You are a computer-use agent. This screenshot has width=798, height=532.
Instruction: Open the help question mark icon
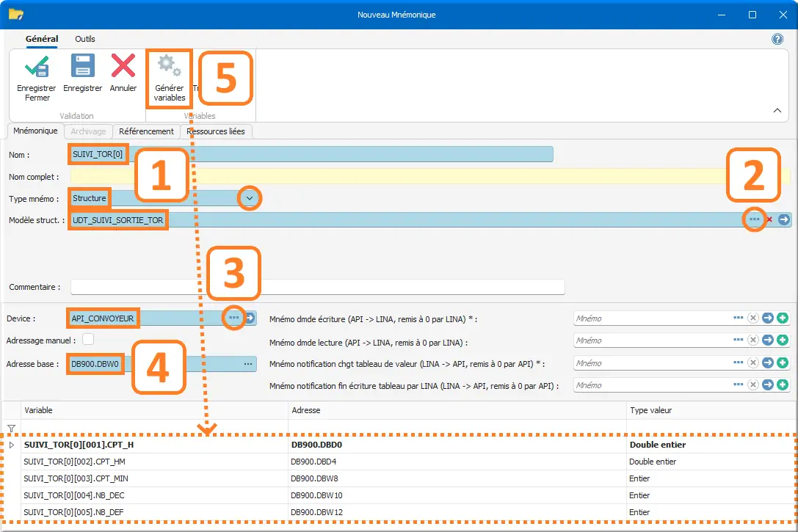click(x=777, y=39)
